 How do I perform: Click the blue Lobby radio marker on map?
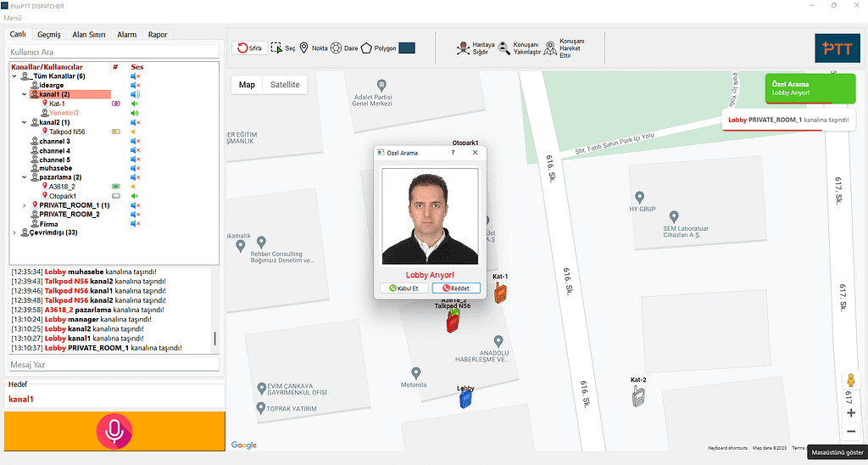(465, 399)
